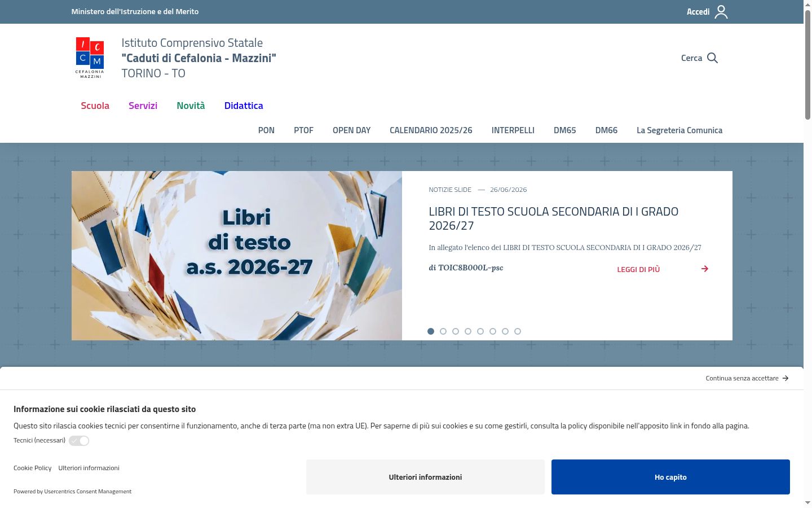Image resolution: width=812 pixels, height=508 pixels.
Task: Select the fourth carousel slide dot
Action: (468, 331)
